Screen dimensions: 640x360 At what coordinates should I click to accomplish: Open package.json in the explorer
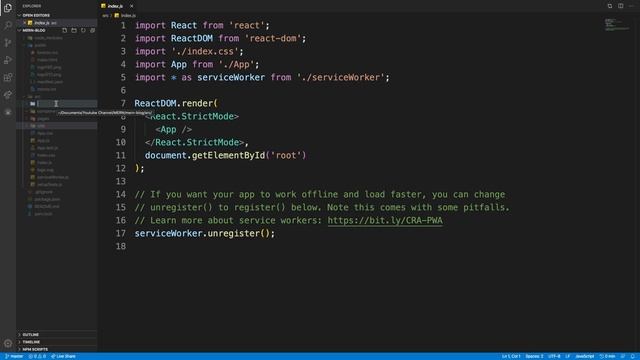click(47, 199)
